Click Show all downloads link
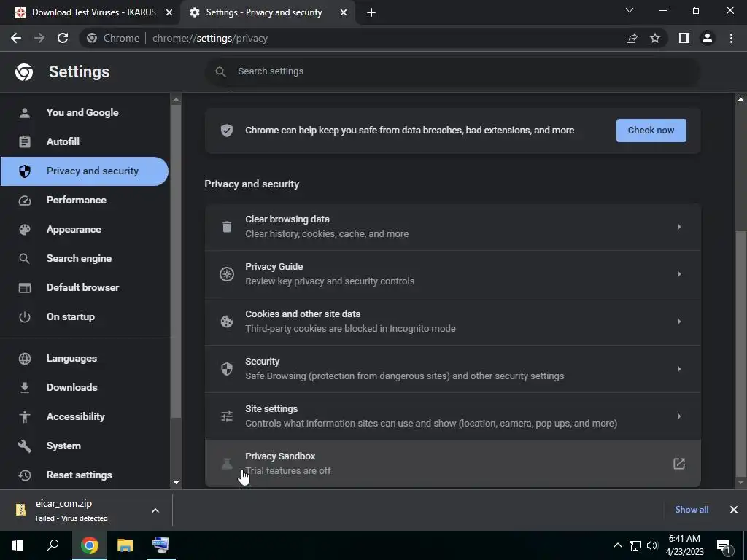This screenshot has height=560, width=747. [692, 510]
